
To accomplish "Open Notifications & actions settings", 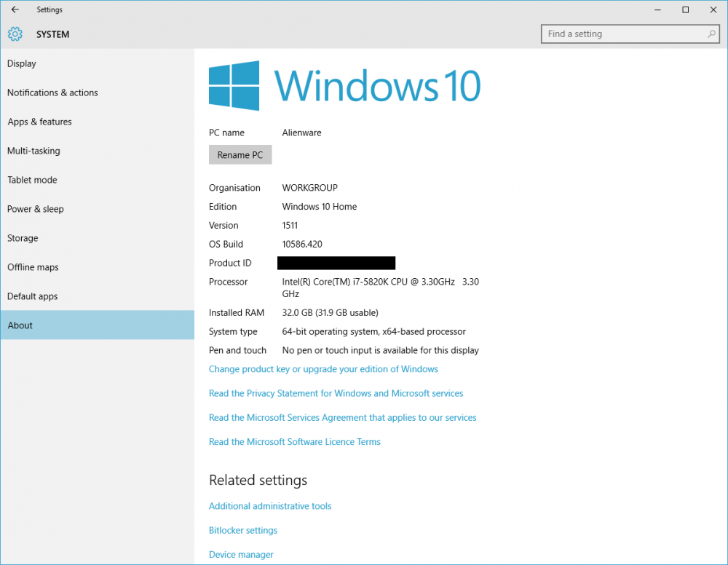I will [97, 93].
